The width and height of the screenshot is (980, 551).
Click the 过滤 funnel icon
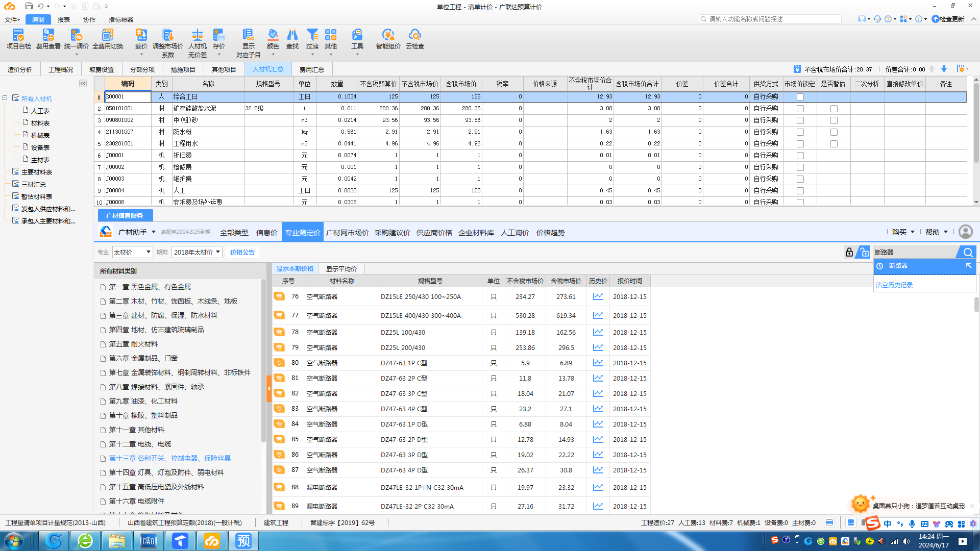click(x=312, y=39)
